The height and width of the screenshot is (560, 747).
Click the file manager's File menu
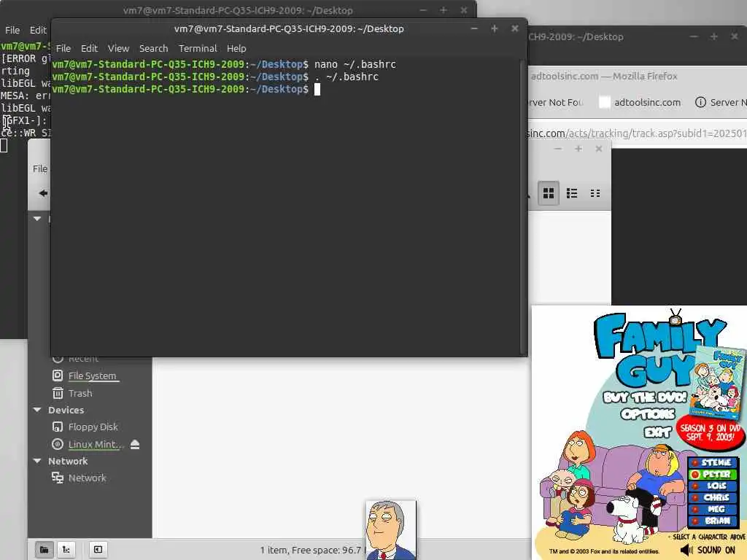point(40,168)
